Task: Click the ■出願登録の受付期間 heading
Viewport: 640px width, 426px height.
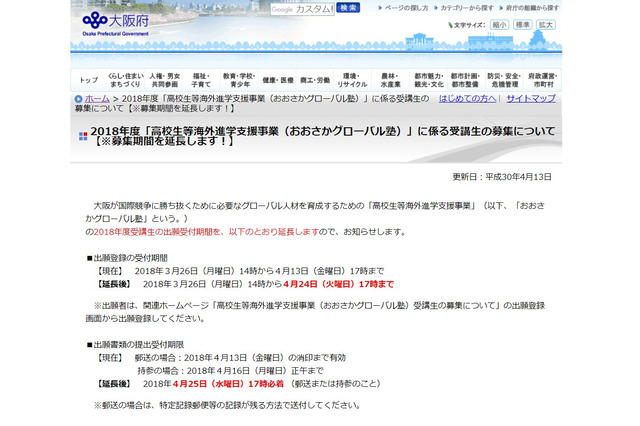Action: click(127, 258)
